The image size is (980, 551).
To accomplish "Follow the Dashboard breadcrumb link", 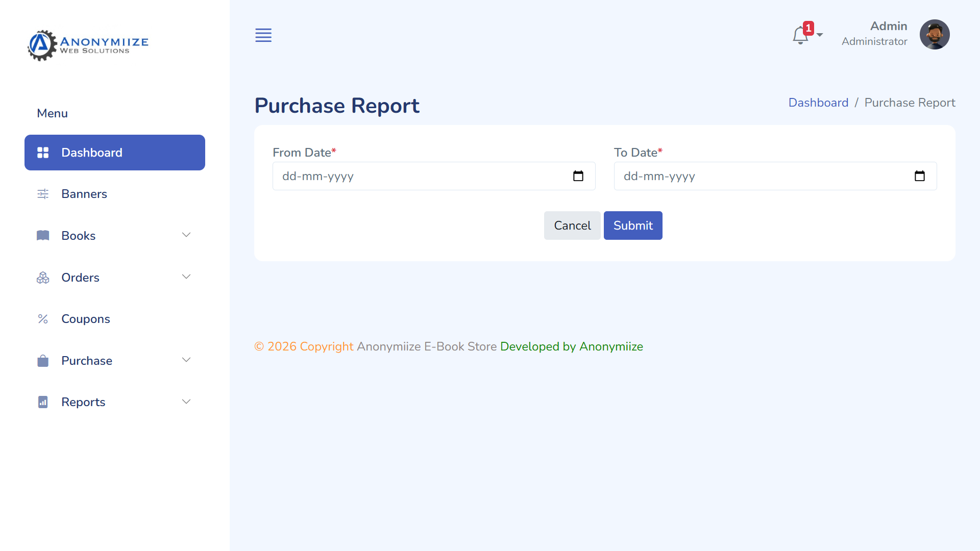I will pos(818,103).
